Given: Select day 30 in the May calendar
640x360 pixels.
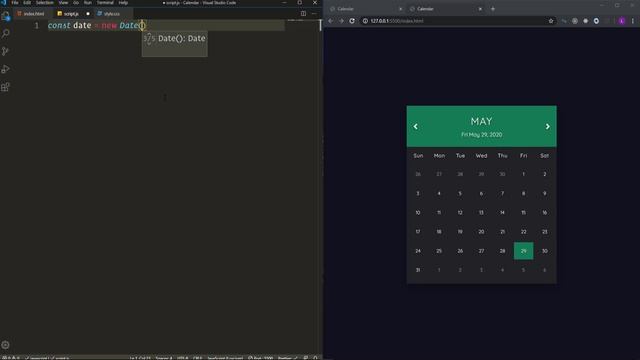Looking at the screenshot, I should tap(544, 251).
